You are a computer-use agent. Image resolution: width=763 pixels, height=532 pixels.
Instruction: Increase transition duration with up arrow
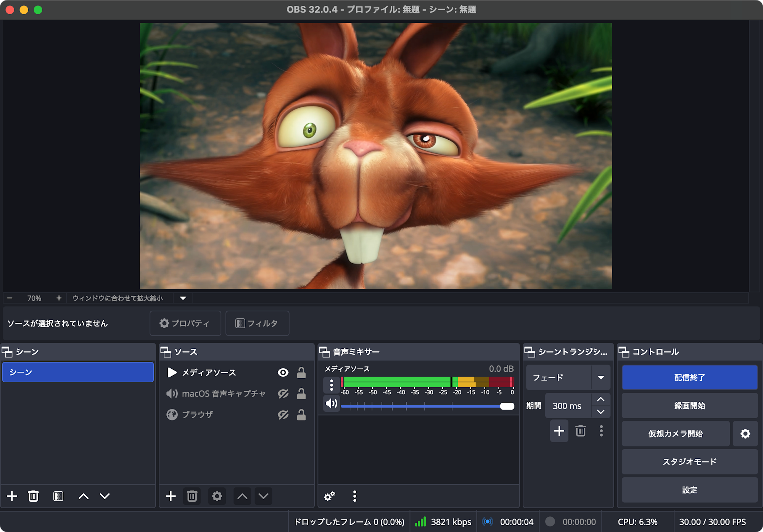(600, 400)
